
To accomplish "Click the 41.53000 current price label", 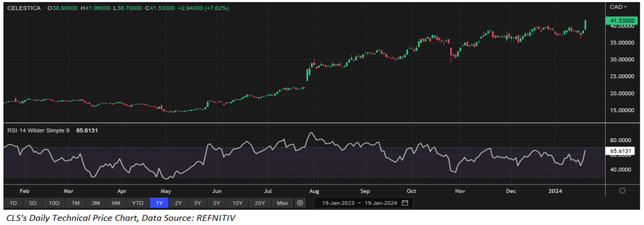I will pos(620,21).
